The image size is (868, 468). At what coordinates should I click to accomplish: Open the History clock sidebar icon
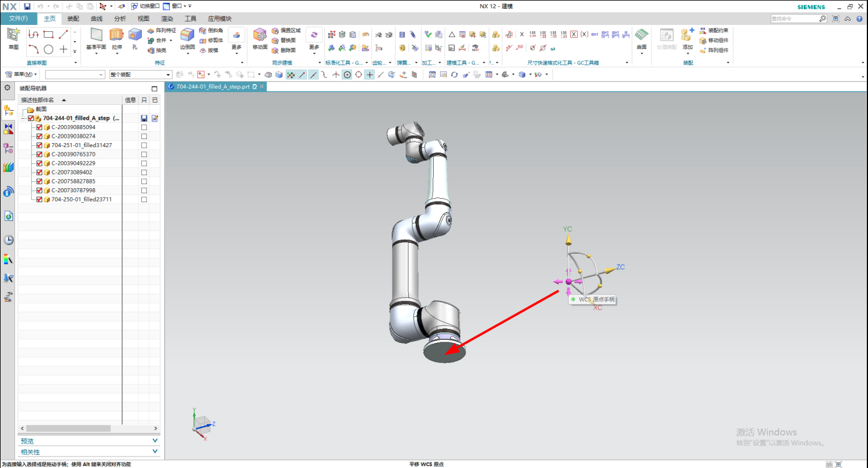(8, 240)
